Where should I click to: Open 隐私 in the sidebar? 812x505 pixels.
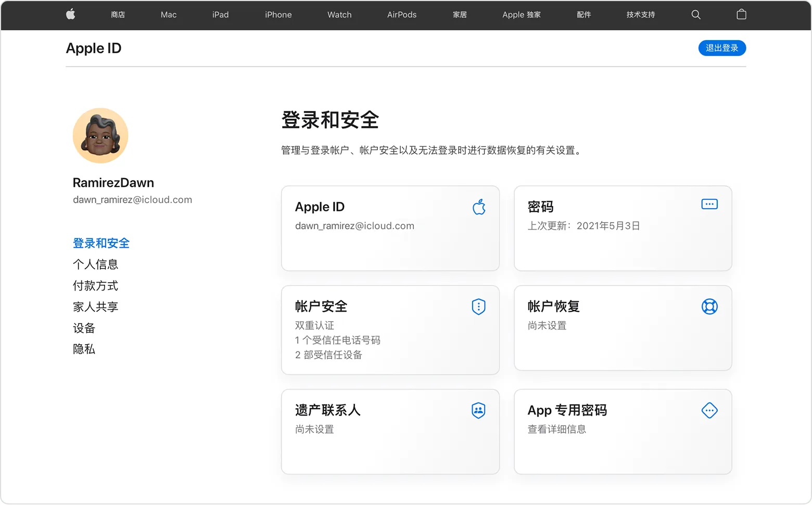[x=84, y=349]
